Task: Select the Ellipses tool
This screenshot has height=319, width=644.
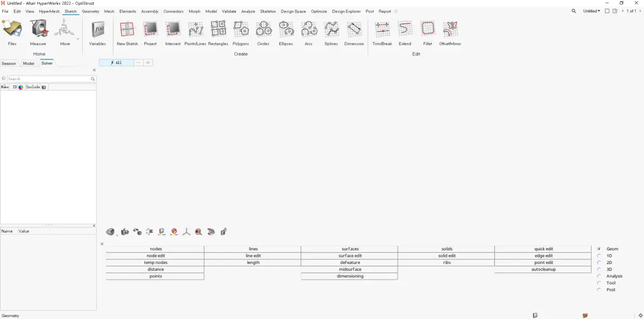Action: (286, 33)
